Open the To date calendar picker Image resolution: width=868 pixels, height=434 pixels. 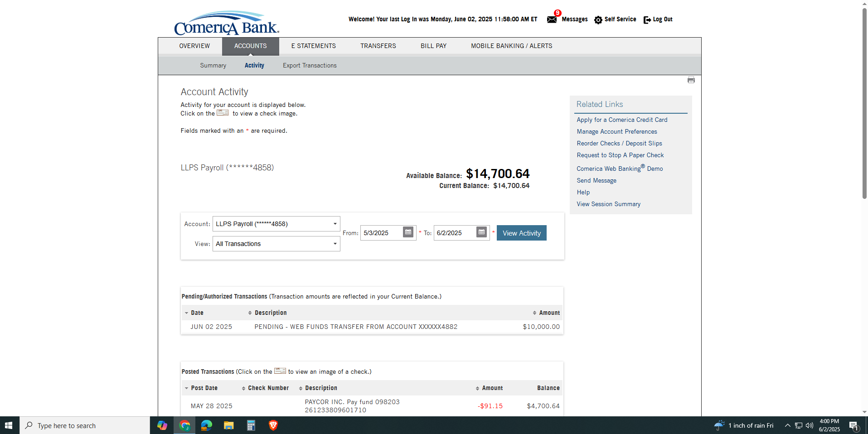[x=481, y=232]
